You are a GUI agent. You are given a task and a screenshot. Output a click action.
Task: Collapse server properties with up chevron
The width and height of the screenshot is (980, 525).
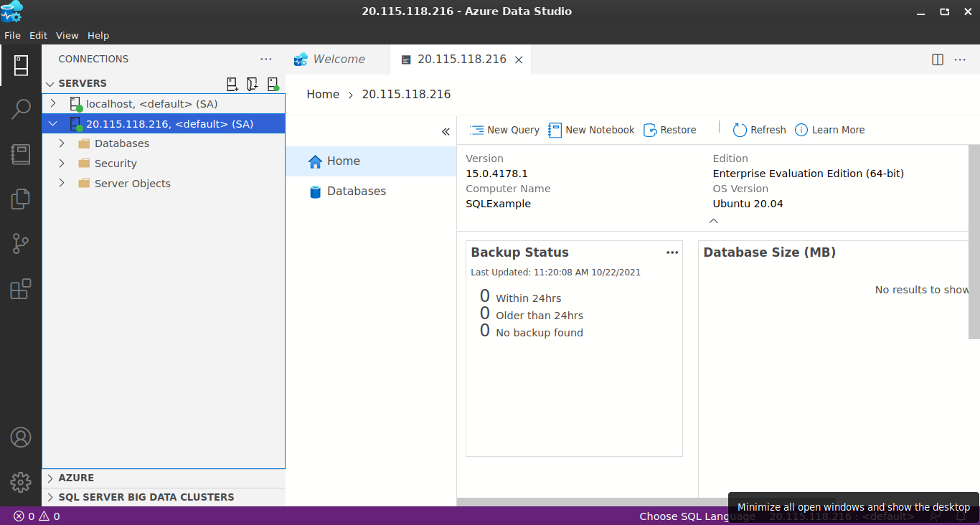pyautogui.click(x=713, y=221)
